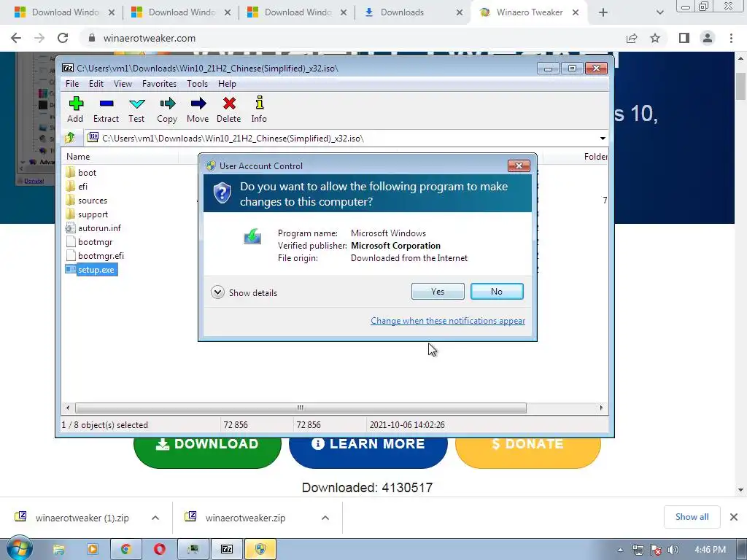This screenshot has height=560, width=747.
Task: Click the volume icon in system tray
Action: tap(673, 551)
